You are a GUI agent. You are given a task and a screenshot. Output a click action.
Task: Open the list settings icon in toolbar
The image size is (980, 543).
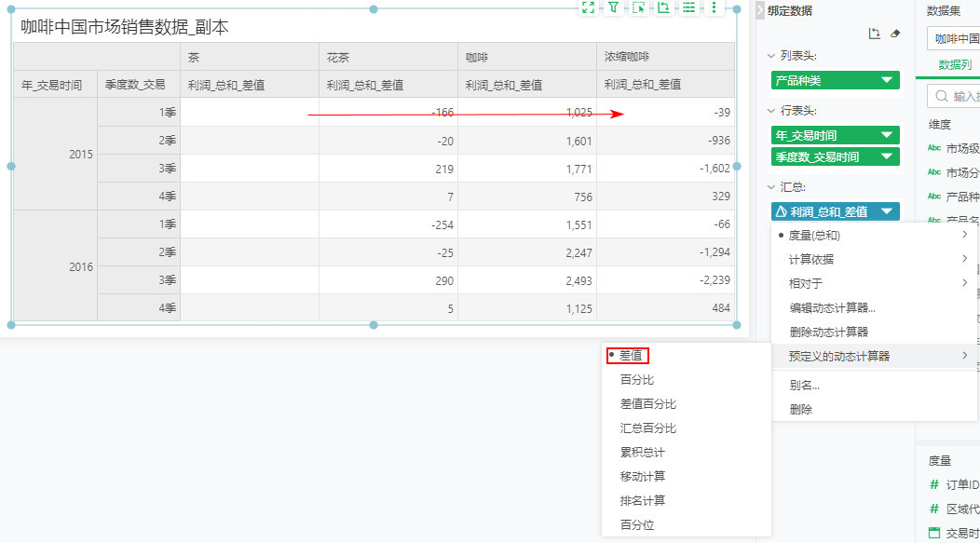pyautogui.click(x=688, y=7)
